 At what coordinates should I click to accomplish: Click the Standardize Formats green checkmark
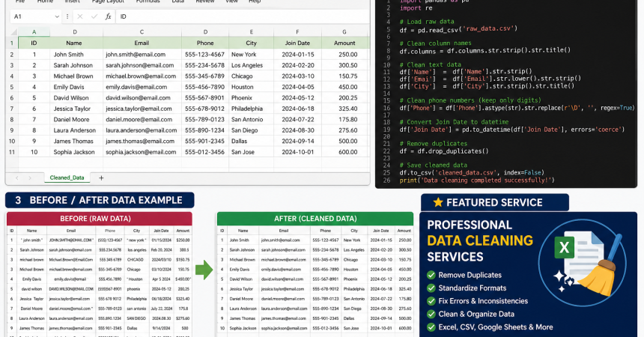pos(431,288)
